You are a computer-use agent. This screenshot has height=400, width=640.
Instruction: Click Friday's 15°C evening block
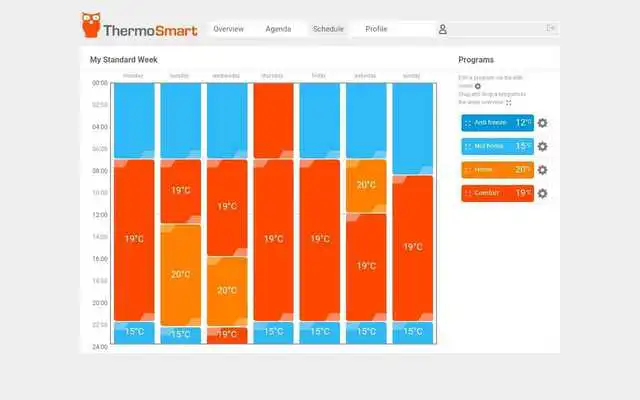tap(320, 333)
